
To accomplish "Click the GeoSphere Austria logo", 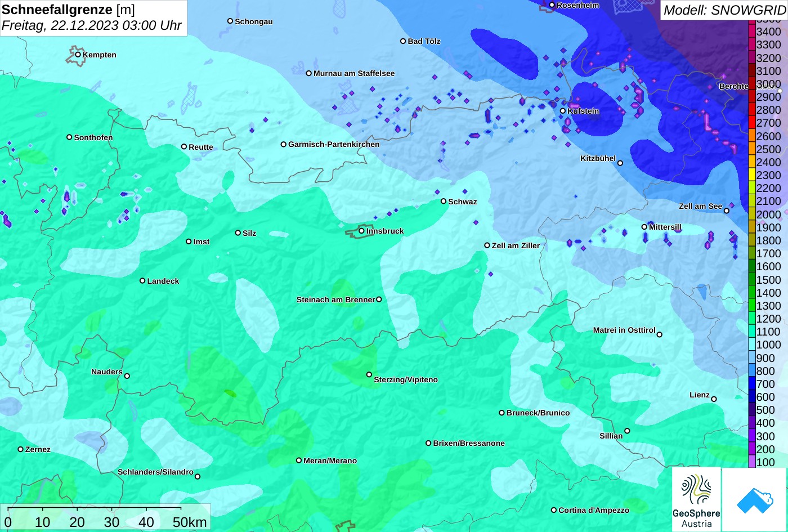I will [696, 499].
